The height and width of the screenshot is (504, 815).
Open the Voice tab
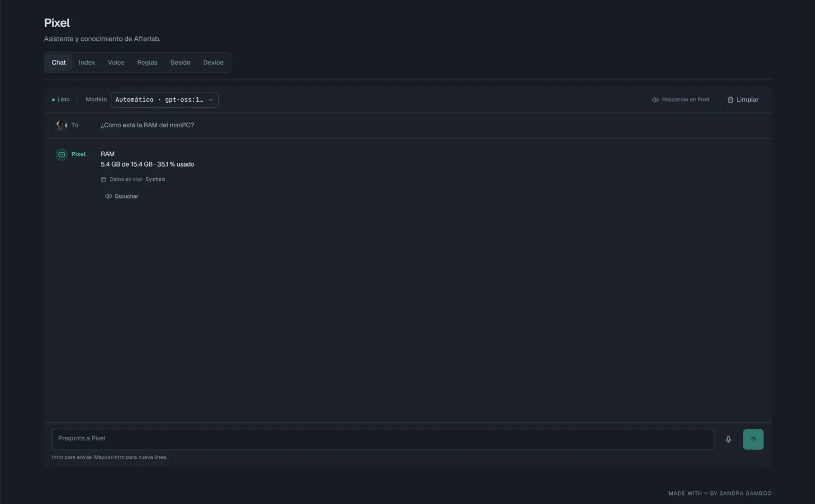coord(116,63)
